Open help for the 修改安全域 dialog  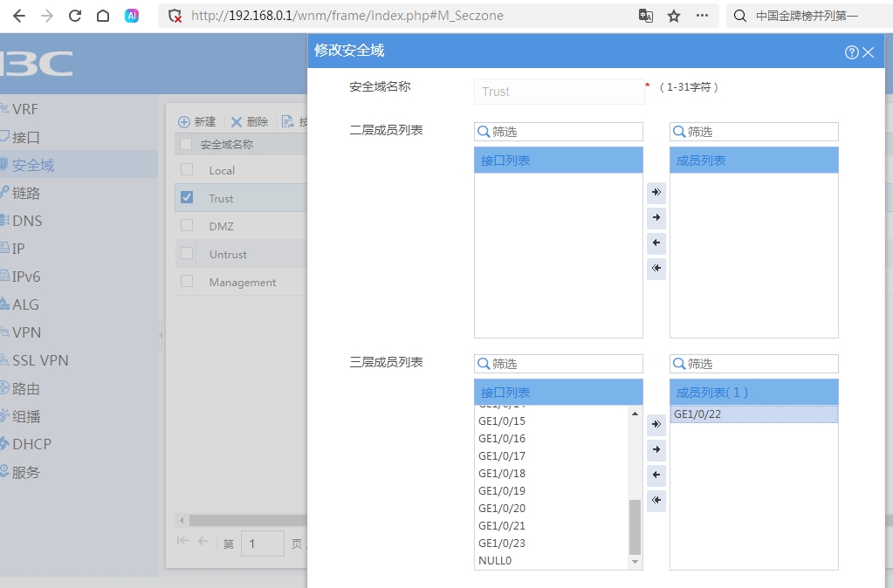(x=851, y=52)
